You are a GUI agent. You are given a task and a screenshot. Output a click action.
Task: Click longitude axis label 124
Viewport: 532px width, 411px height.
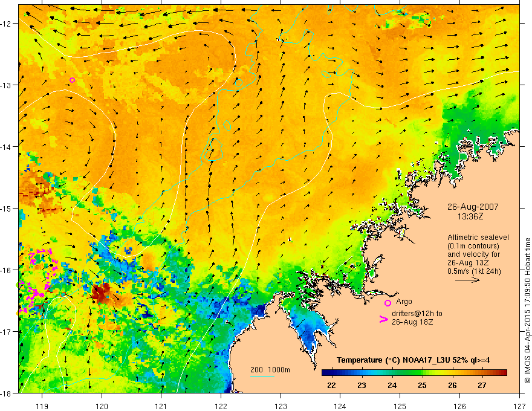tap(340, 406)
